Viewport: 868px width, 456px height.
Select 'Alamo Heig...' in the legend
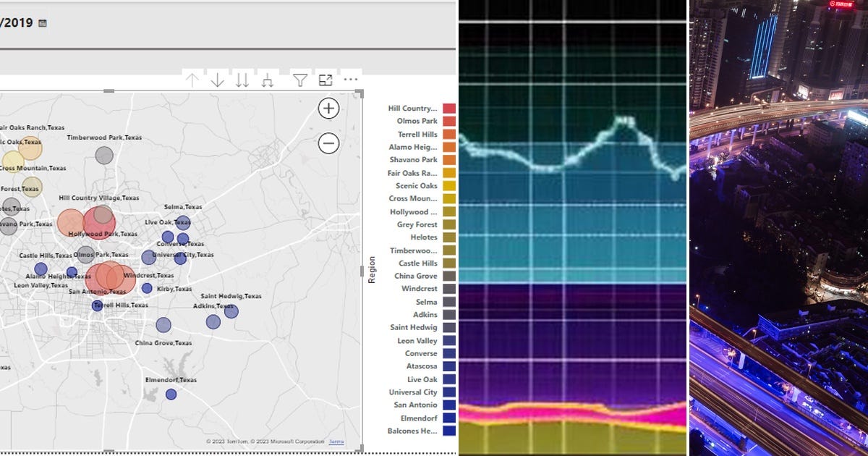pyautogui.click(x=413, y=147)
